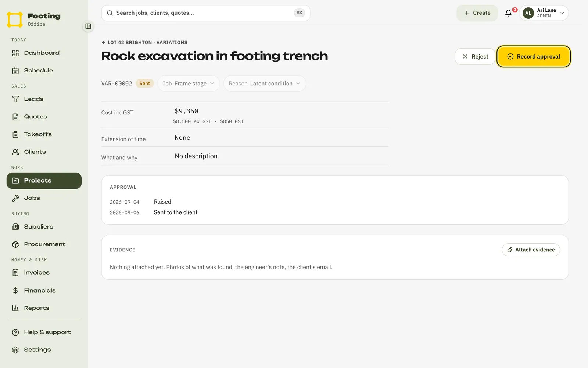This screenshot has width=588, height=368.
Task: Click the Procurement box icon
Action: (x=15, y=244)
